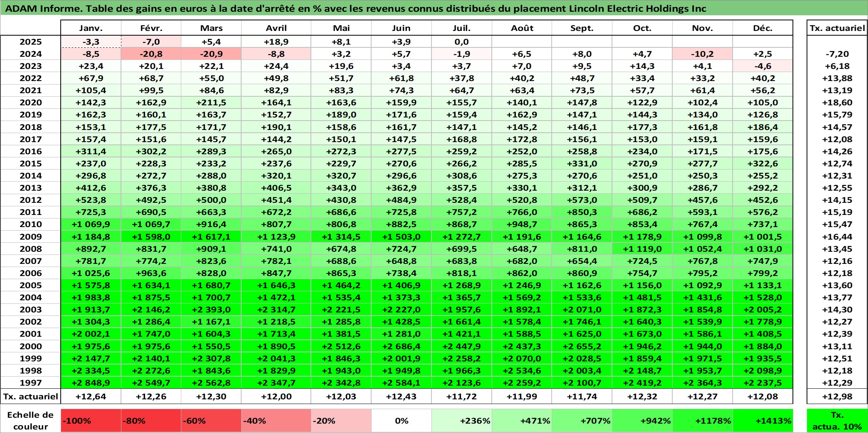868x433 pixels.
Task: Click the +1 680,7 cell in the 2005 row
Action: 211,285
